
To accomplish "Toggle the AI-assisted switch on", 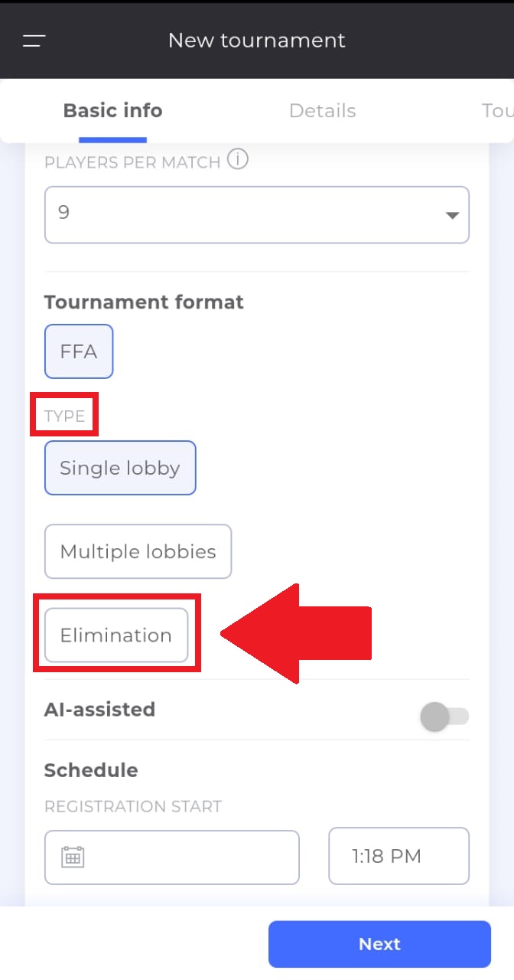I will click(x=444, y=717).
